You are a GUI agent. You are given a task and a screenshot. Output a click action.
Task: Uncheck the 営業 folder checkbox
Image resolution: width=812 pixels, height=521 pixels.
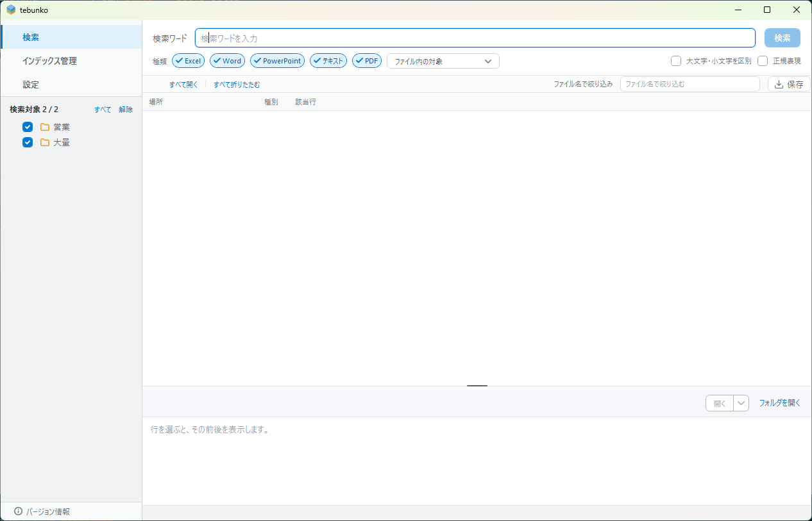point(28,127)
